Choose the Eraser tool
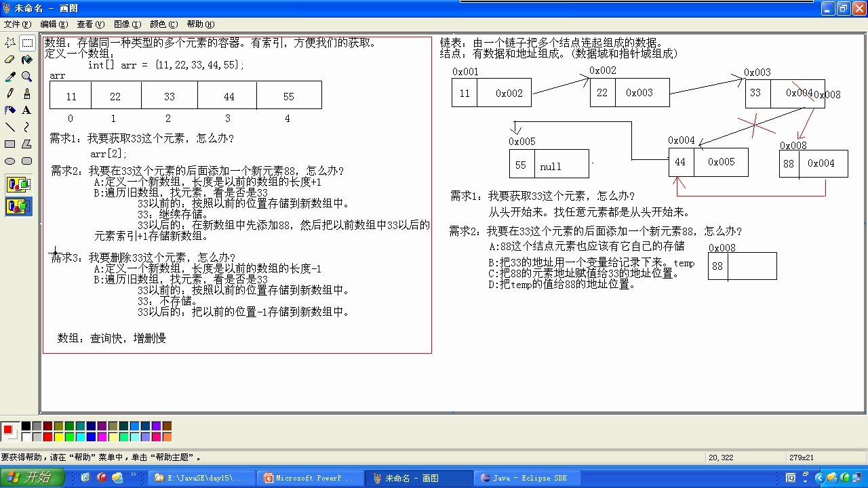Viewport: 868px width, 488px height. coord(10,60)
